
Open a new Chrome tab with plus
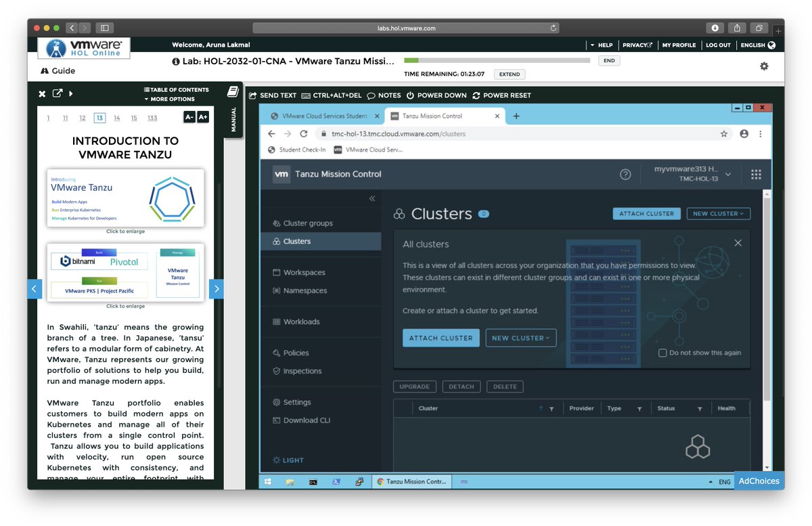pyautogui.click(x=516, y=116)
